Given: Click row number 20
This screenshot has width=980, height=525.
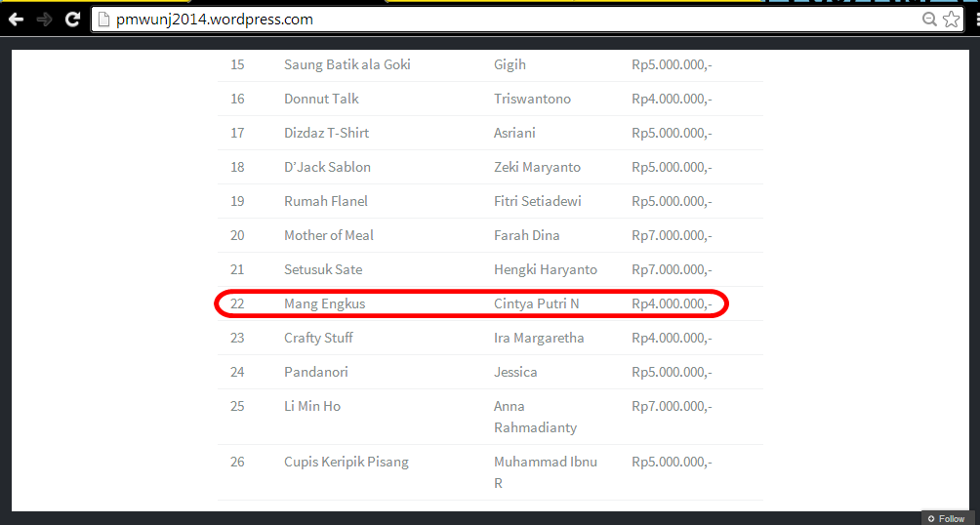Looking at the screenshot, I should click(237, 235).
